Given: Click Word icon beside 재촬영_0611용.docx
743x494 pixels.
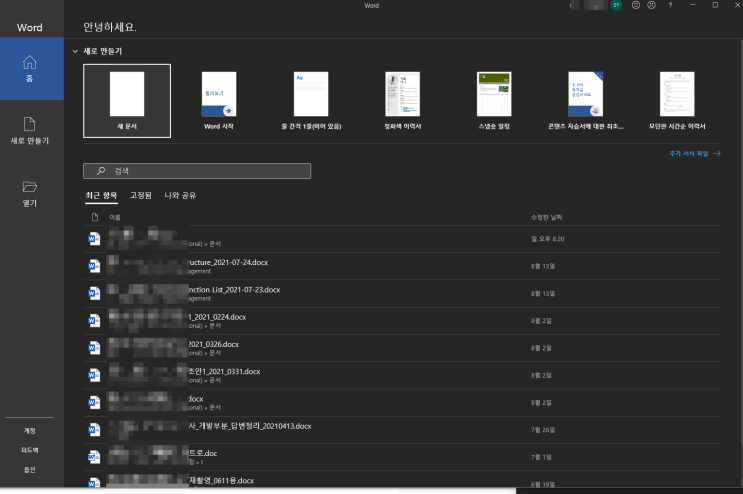Looking at the screenshot, I should point(94,483).
